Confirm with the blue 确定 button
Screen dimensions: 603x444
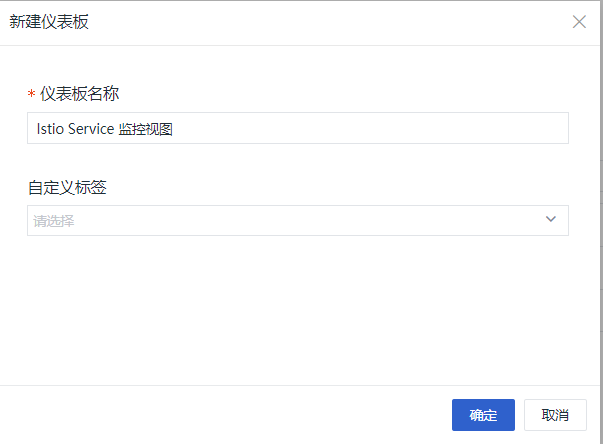pyautogui.click(x=483, y=415)
